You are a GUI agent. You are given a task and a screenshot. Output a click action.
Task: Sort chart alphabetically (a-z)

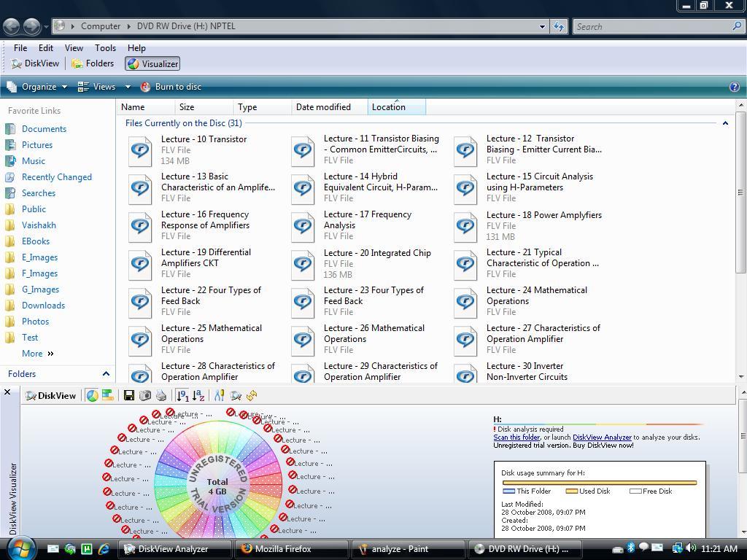click(x=198, y=395)
